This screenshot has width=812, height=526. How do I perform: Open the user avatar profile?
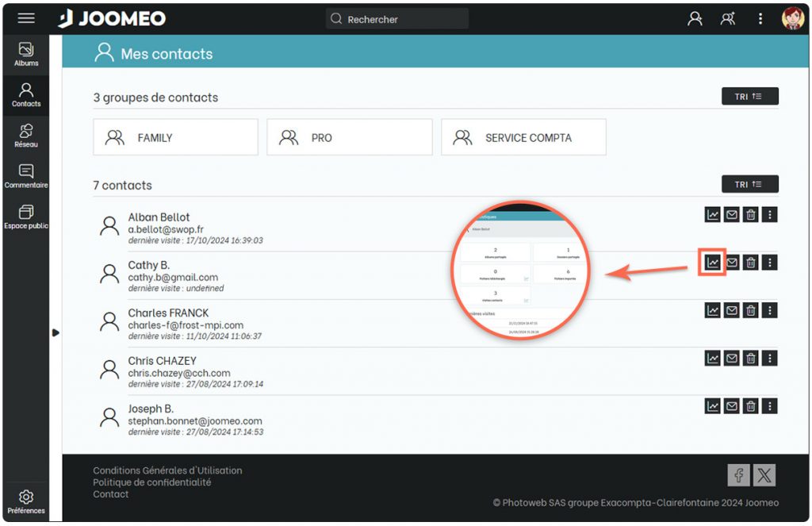coord(792,19)
